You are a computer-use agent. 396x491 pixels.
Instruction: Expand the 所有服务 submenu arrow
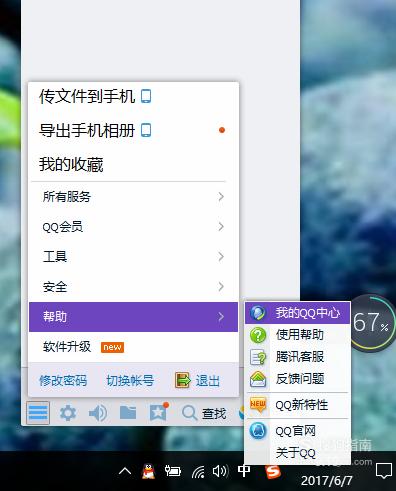click(x=221, y=197)
